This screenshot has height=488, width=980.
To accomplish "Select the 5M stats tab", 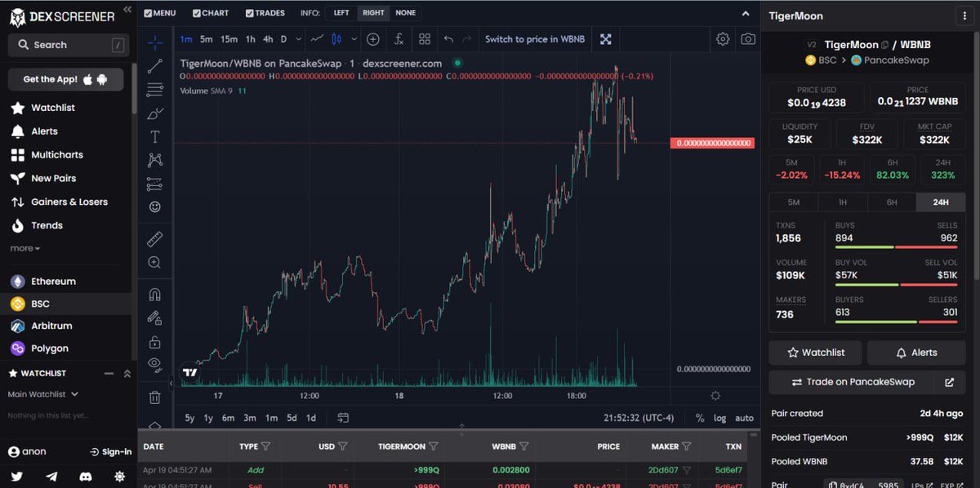I will pos(794,202).
